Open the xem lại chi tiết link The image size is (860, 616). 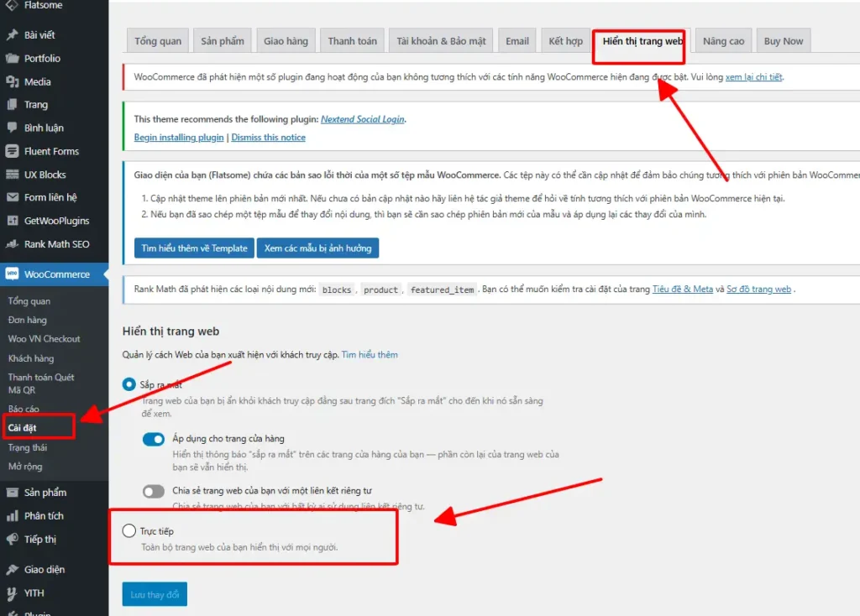pos(753,77)
